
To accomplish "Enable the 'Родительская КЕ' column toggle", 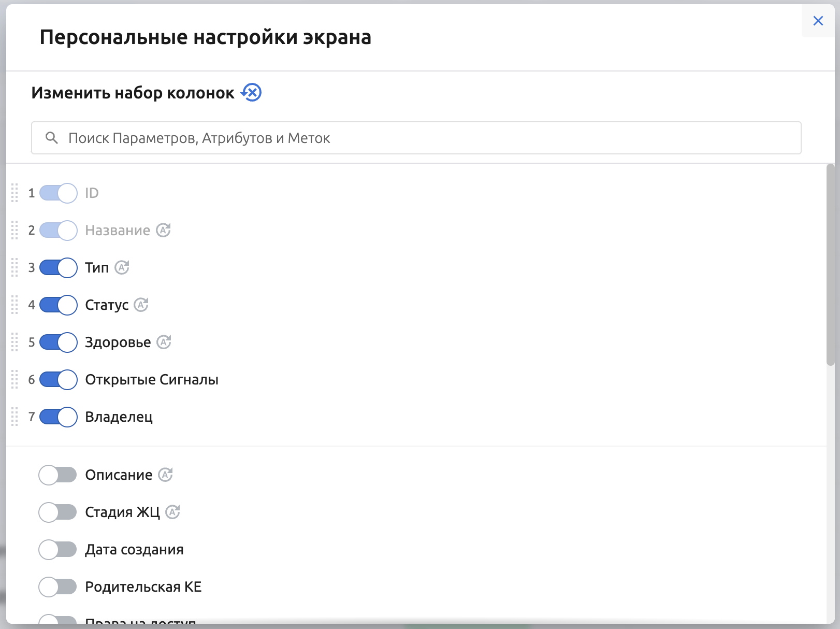I will (x=57, y=587).
